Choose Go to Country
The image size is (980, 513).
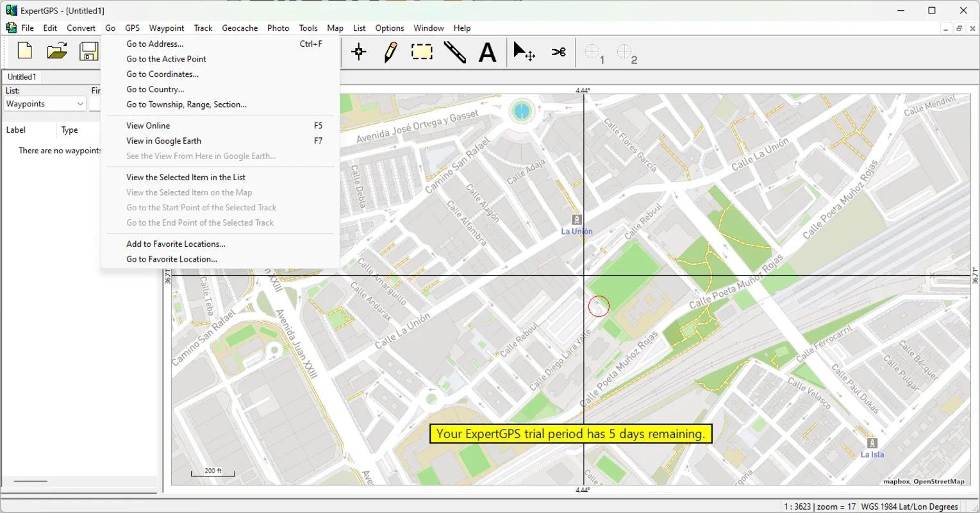[220, 89]
